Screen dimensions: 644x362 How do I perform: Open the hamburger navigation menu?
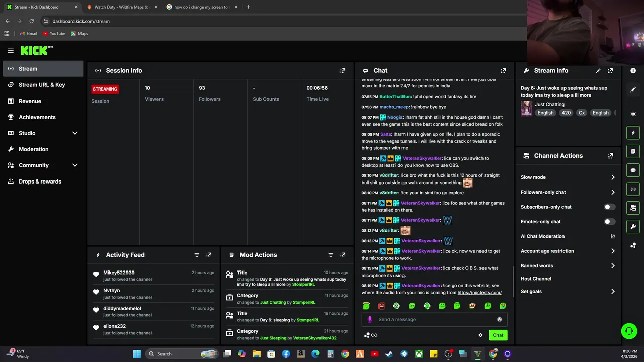[x=11, y=51]
